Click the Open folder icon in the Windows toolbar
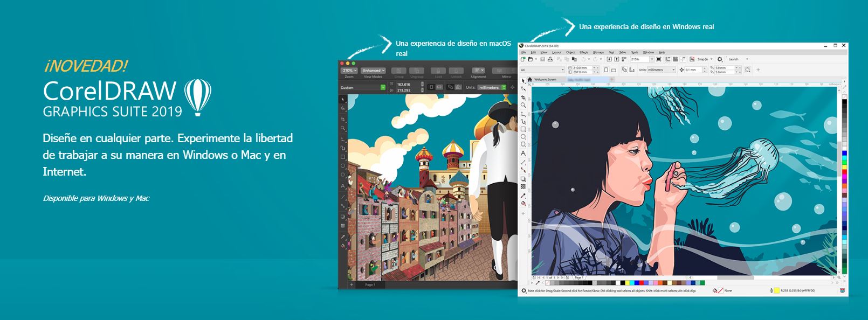Screen dimensions: 868x320 pos(531,59)
